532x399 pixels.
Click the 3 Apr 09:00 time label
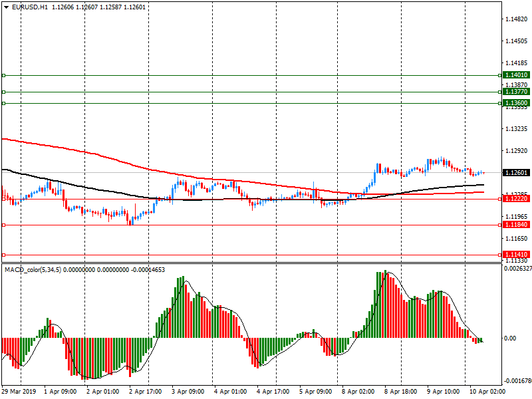click(188, 392)
